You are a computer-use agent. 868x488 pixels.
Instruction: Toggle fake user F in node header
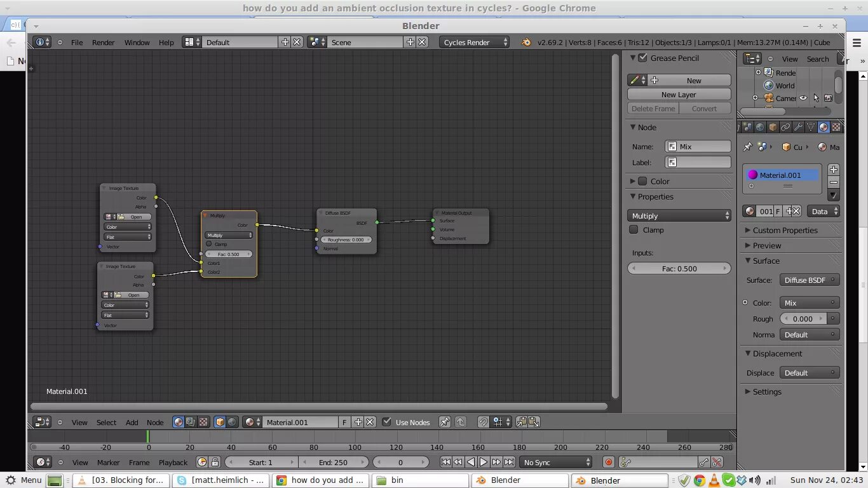(x=344, y=422)
